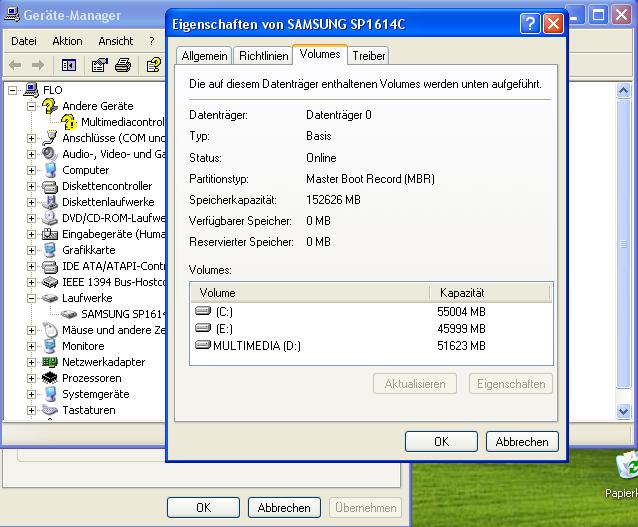Select the Andere Geräte question-mark icon
The height and width of the screenshot is (527, 638).
(50, 106)
